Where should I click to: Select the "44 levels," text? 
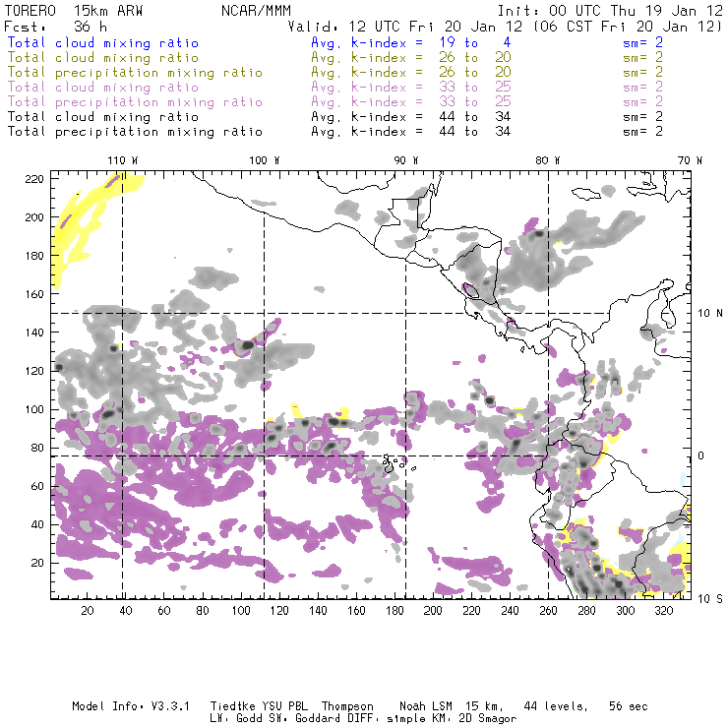pyautogui.click(x=556, y=706)
